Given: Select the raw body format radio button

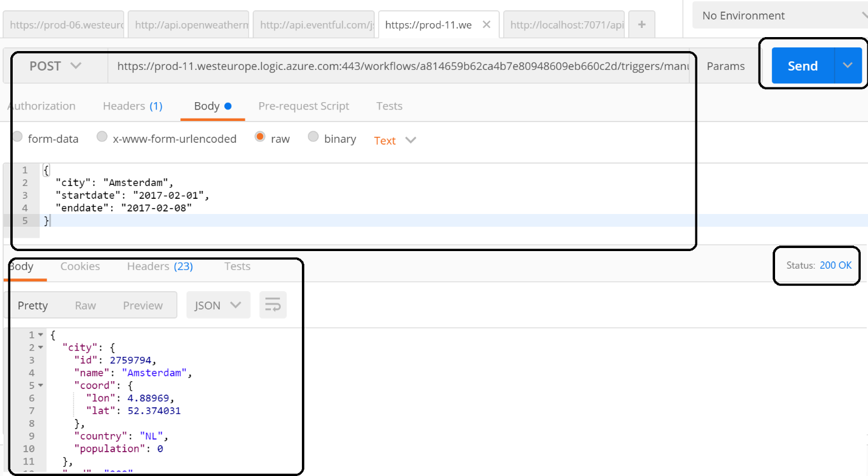Looking at the screenshot, I should [x=260, y=137].
